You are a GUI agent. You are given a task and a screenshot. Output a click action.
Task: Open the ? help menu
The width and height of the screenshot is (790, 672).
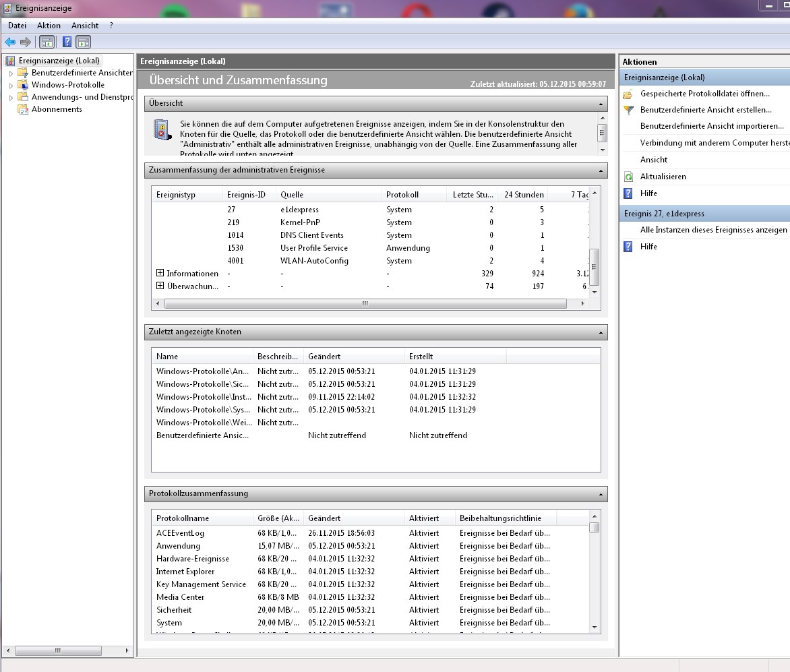[x=111, y=26]
